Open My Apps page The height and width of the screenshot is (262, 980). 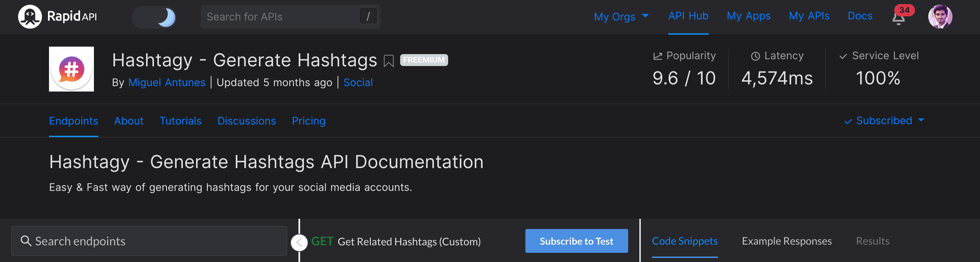[x=748, y=16]
